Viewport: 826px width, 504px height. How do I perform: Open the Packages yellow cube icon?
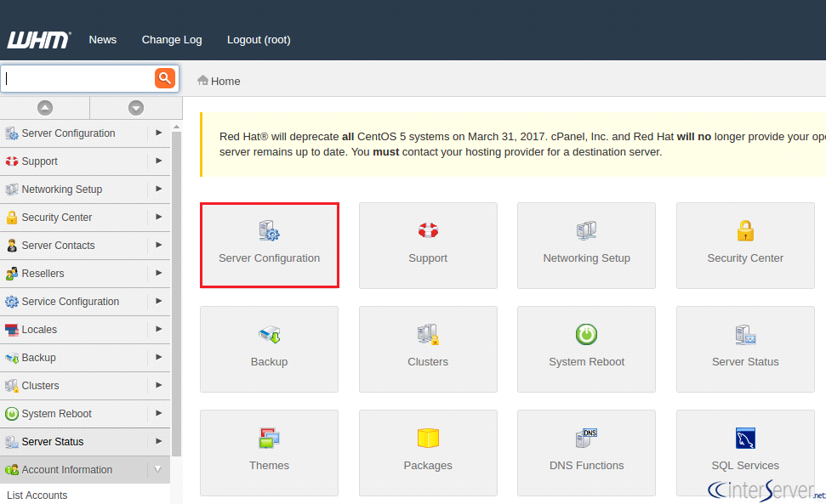coord(428,438)
